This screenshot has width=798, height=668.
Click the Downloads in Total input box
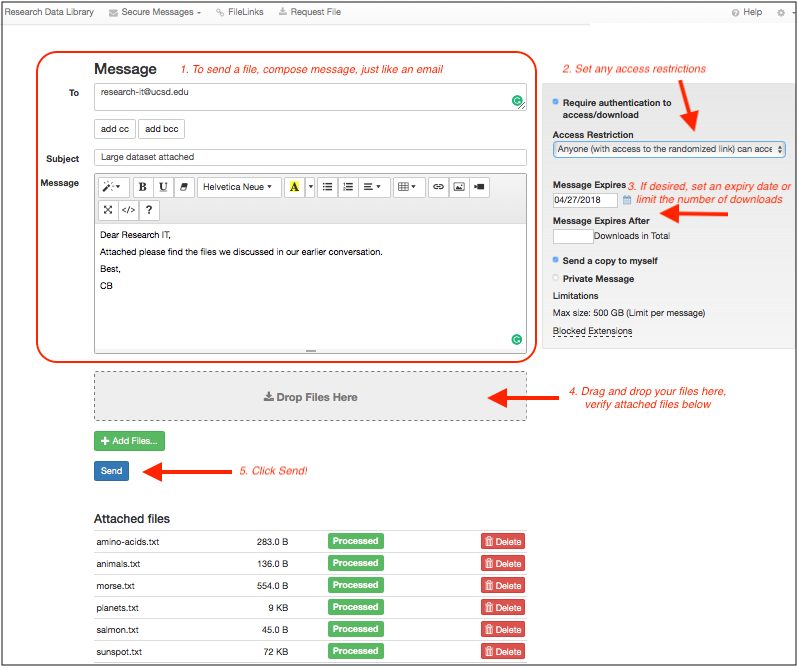[573, 236]
